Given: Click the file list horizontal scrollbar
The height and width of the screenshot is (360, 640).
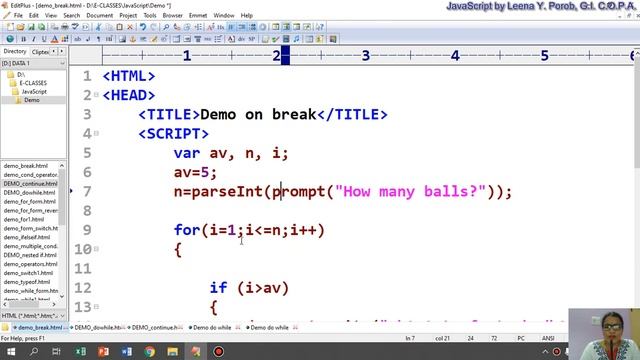Looking at the screenshot, I should (29, 304).
